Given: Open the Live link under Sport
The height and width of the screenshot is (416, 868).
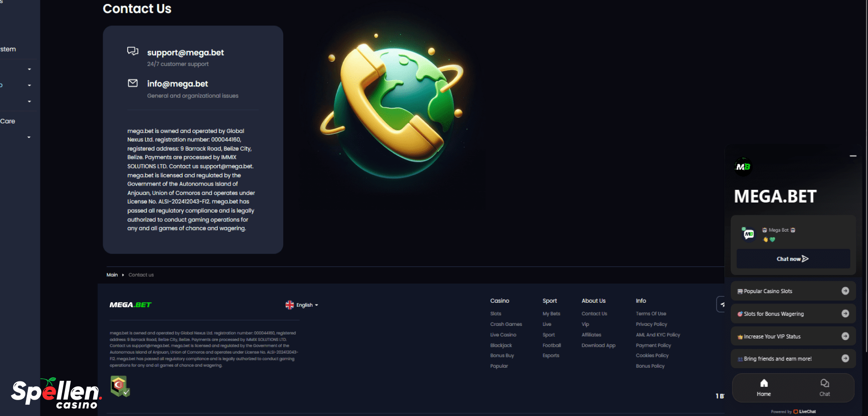Looking at the screenshot, I should coord(547,324).
